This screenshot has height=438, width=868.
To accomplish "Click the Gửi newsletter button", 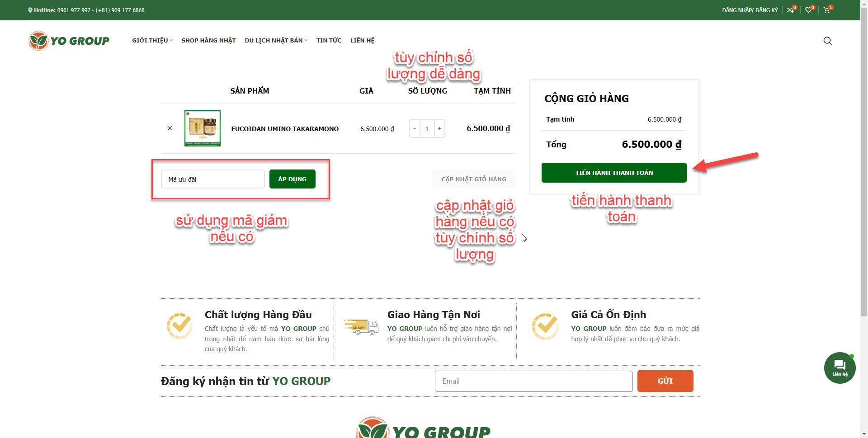I will pyautogui.click(x=665, y=381).
